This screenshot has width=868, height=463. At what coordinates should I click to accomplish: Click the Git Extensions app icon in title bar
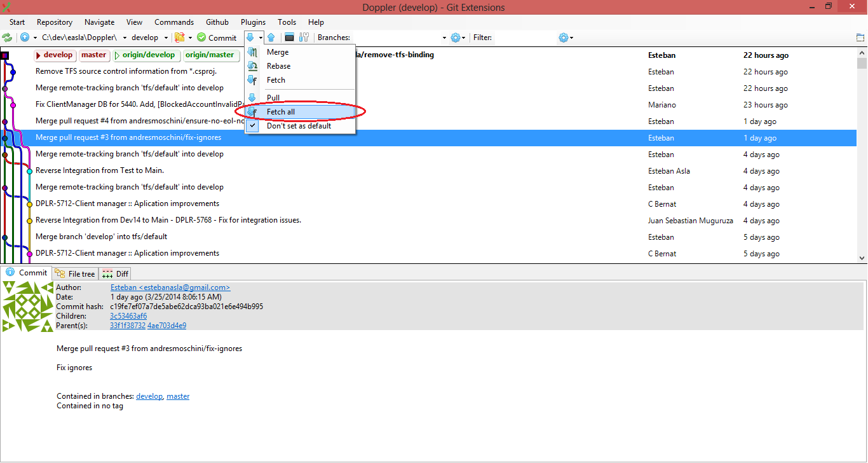click(7, 7)
